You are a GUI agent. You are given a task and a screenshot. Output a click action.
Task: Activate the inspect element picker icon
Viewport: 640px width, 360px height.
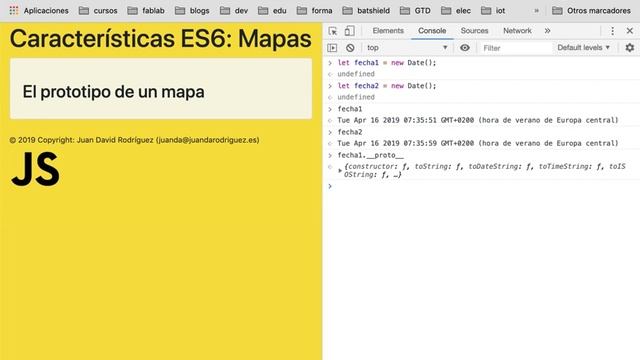tap(333, 31)
